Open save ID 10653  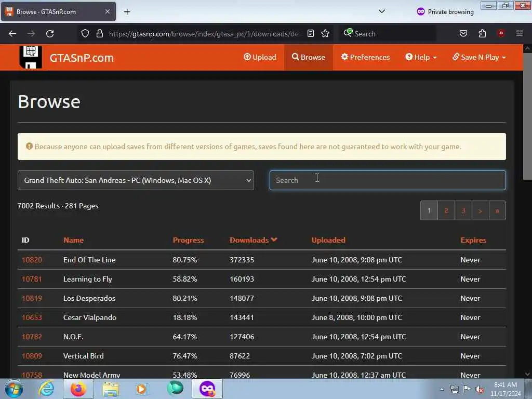(32, 317)
